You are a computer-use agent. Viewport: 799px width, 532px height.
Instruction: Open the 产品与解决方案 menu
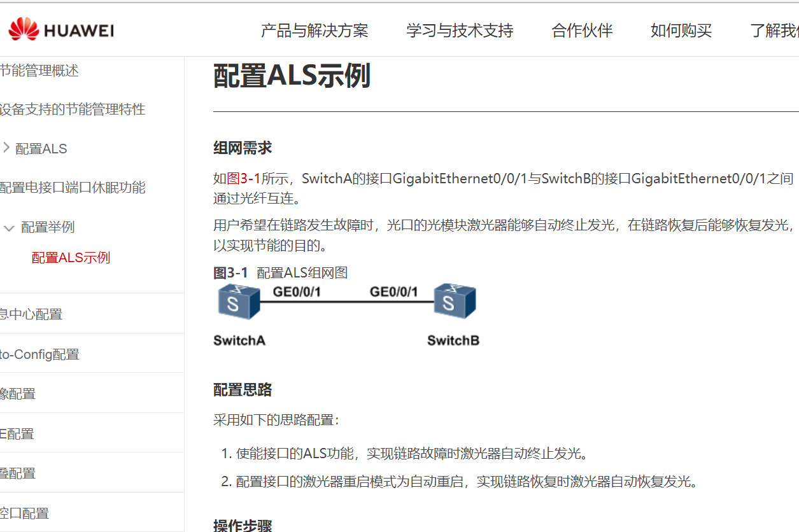pos(315,31)
